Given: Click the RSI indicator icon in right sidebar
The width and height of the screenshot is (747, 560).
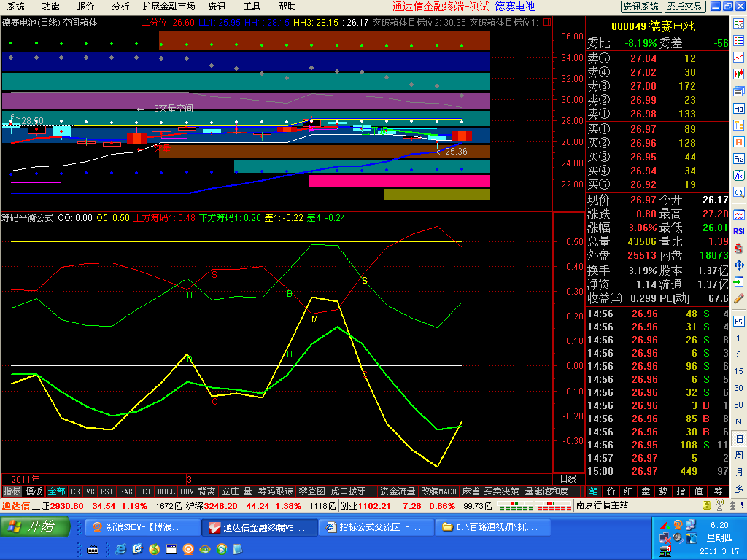Looking at the screenshot, I should pyautogui.click(x=739, y=232).
